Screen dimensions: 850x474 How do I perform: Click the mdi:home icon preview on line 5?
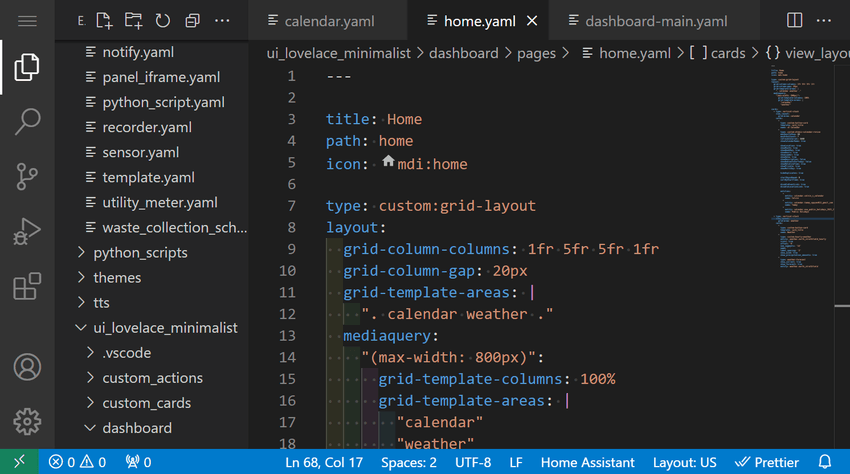pos(388,161)
